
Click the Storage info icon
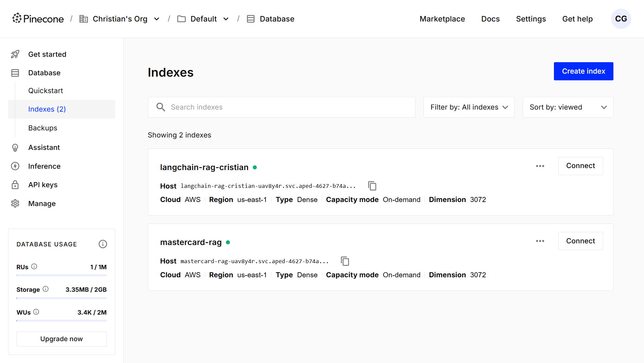tap(46, 289)
